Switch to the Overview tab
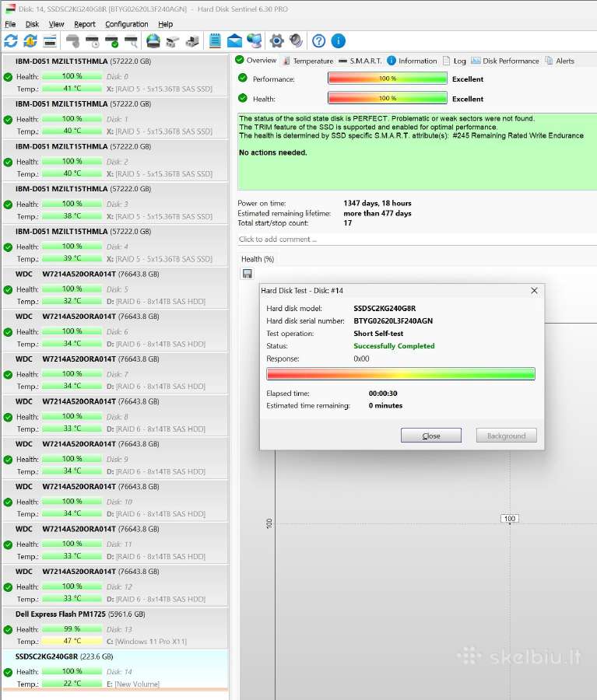This screenshot has height=700, width=597. pos(256,60)
